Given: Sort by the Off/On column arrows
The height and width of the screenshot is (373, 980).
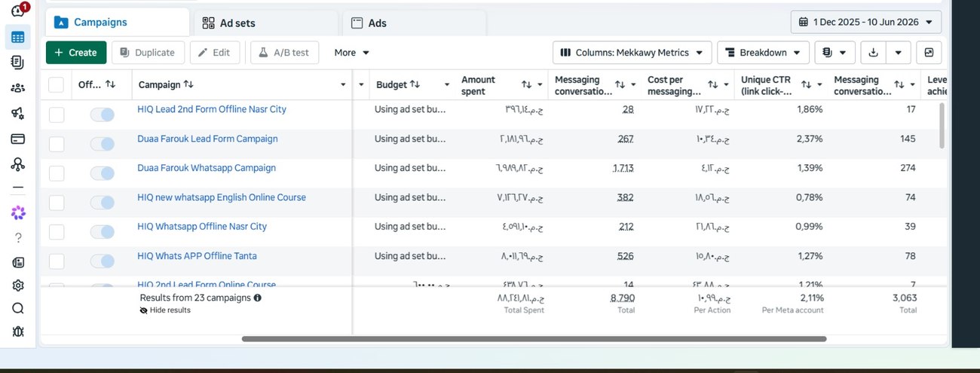Looking at the screenshot, I should [x=111, y=84].
